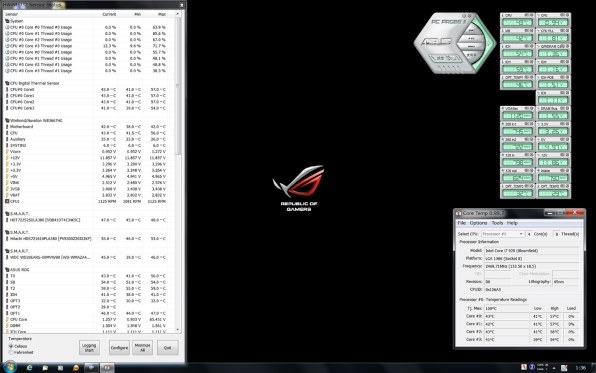
Task: Click the Quit button in sensor window
Action: pyautogui.click(x=168, y=348)
